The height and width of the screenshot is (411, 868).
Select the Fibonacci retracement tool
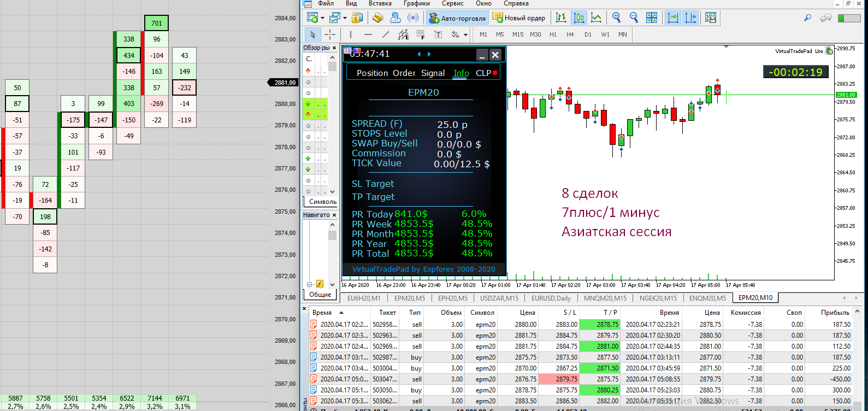point(421,34)
